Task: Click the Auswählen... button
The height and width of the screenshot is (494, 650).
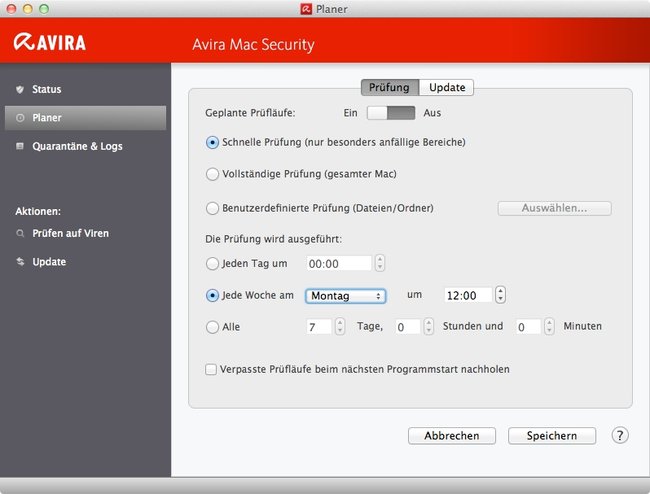Action: pos(554,208)
